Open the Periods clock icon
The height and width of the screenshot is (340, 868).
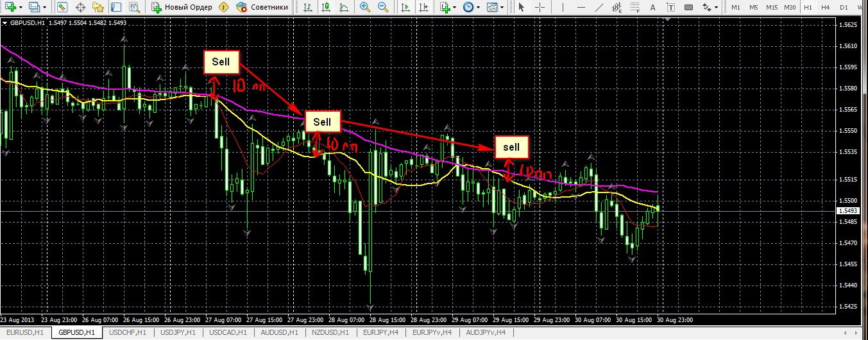coord(468,8)
